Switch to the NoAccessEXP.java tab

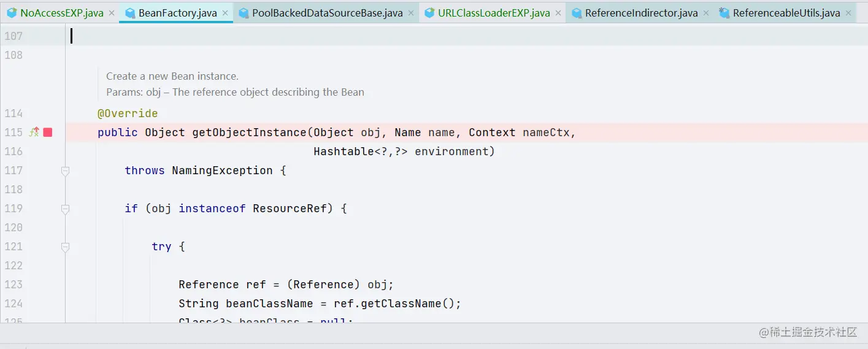click(61, 13)
